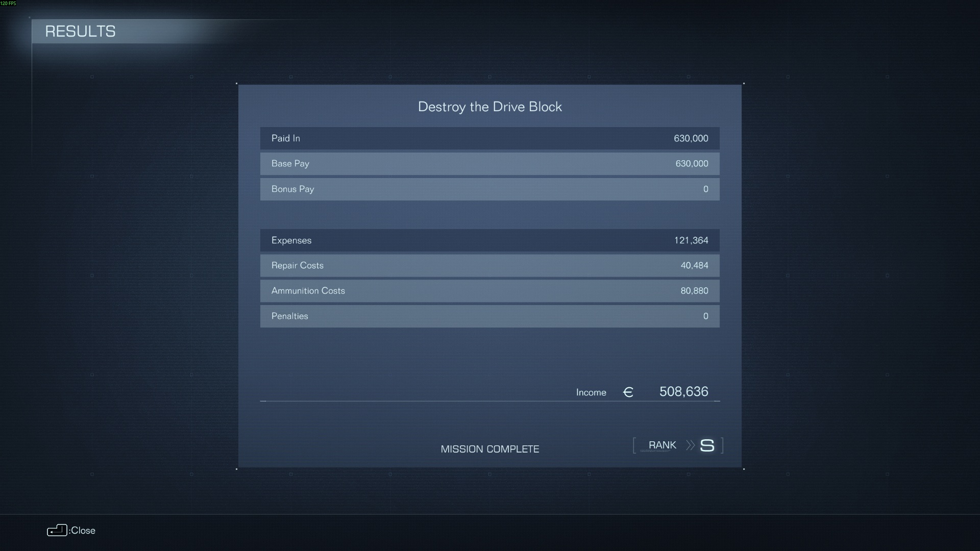Select the Bonus Pay row
The height and width of the screenshot is (551, 980).
pyautogui.click(x=489, y=189)
